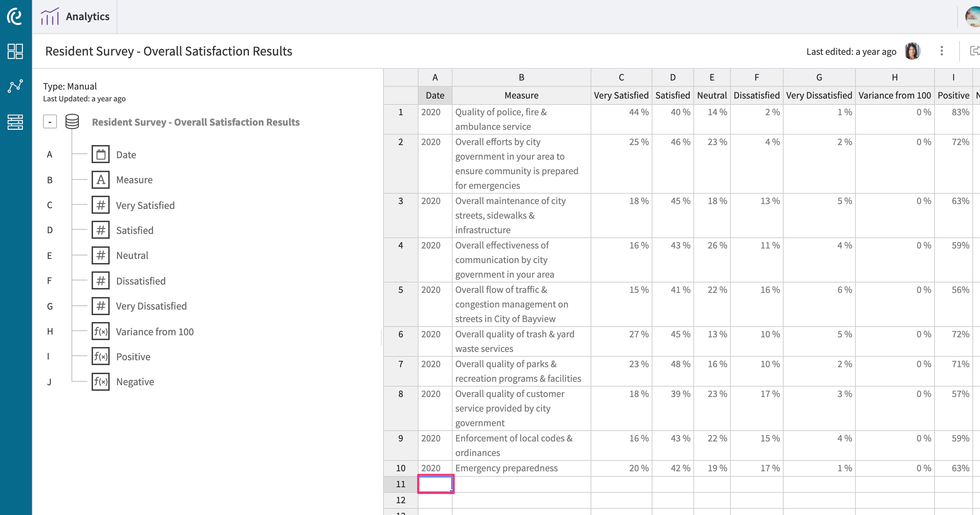980x515 pixels.
Task: Click the empty selected cell in row 11
Action: pyautogui.click(x=435, y=484)
